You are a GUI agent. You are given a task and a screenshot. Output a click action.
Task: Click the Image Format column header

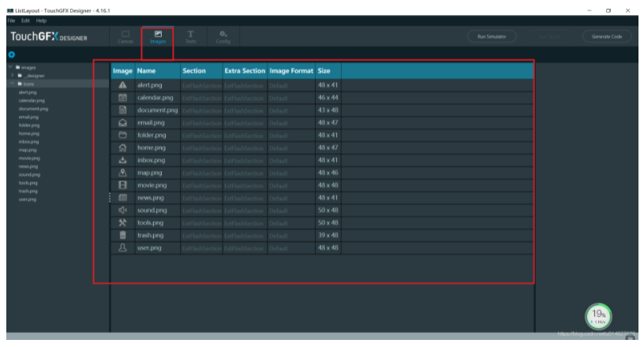pos(291,71)
